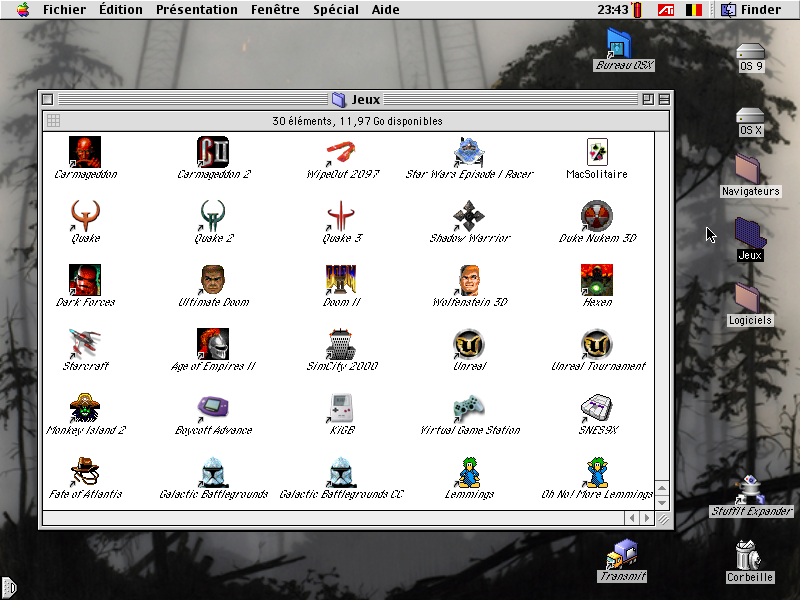Select Star Wars Episode I Racer icon
This screenshot has width=800, height=600.
tap(469, 152)
